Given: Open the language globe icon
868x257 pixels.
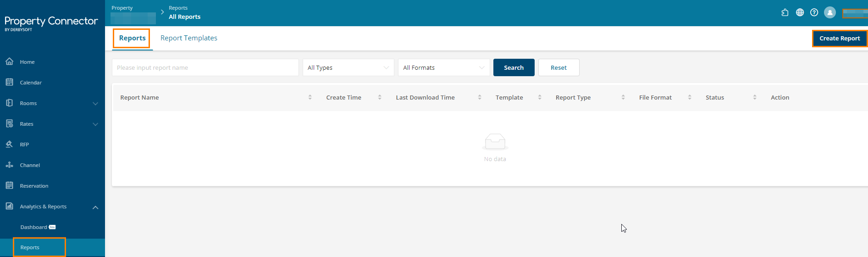Looking at the screenshot, I should pyautogui.click(x=800, y=12).
